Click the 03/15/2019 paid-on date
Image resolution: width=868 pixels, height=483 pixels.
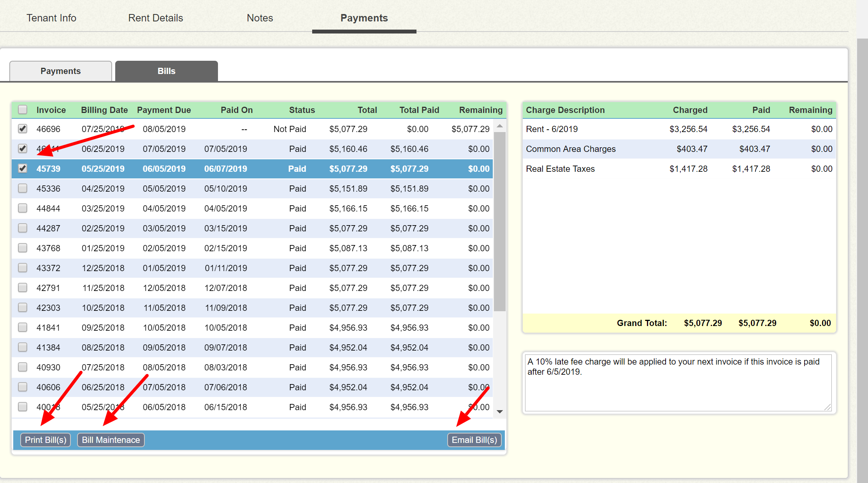click(226, 228)
